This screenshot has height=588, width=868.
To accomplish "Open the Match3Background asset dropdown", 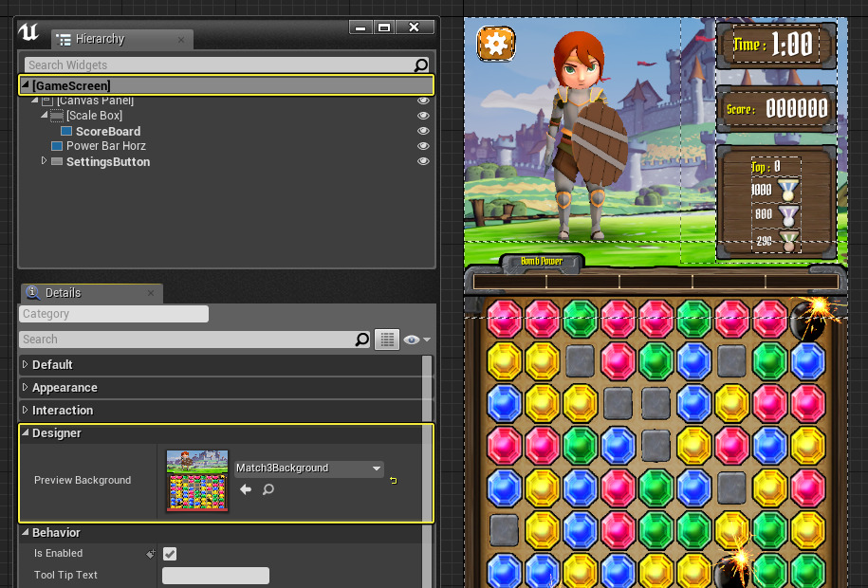I will coord(309,469).
